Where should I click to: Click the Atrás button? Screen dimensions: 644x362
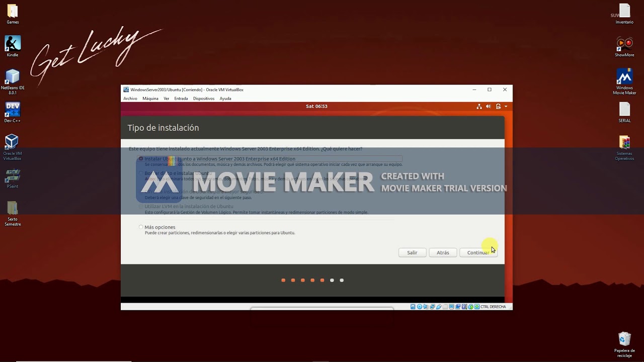tap(443, 252)
